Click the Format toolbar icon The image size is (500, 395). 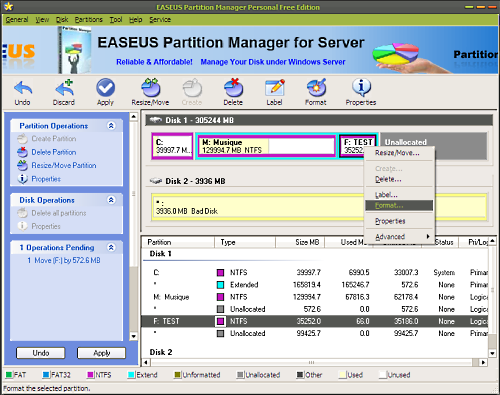tap(316, 88)
